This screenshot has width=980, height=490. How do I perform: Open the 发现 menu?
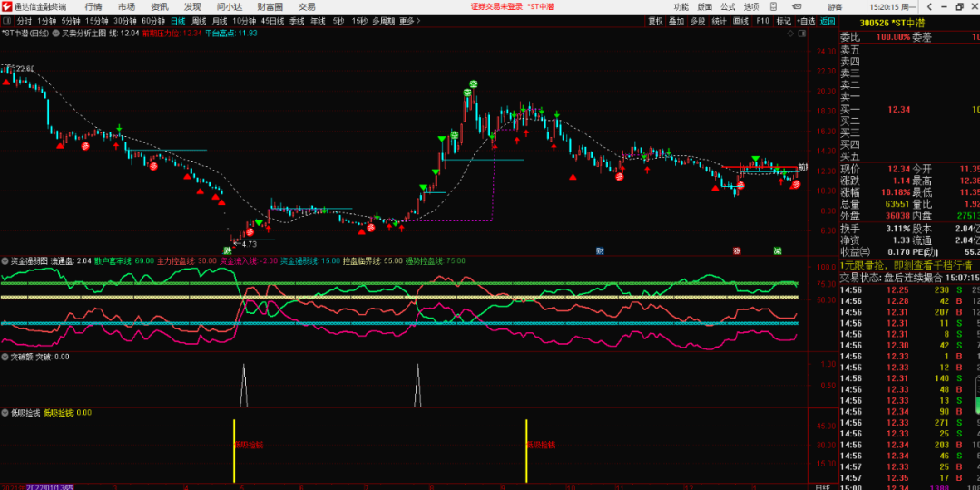click(192, 6)
